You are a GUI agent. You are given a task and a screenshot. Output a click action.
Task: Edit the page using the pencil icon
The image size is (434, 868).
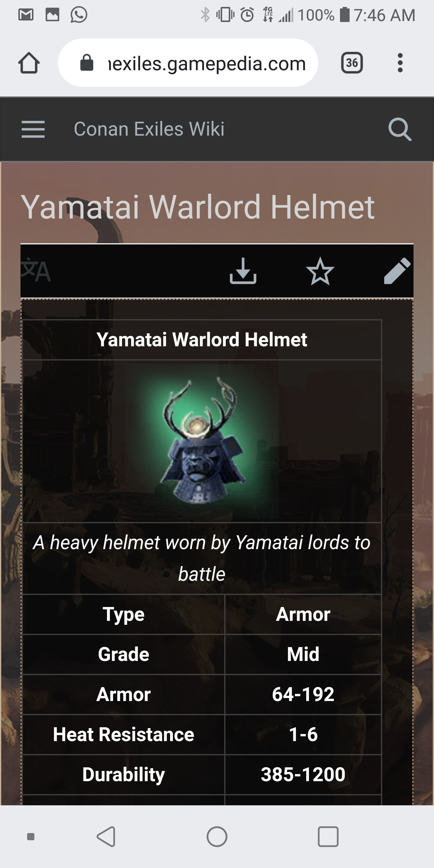coord(397,271)
